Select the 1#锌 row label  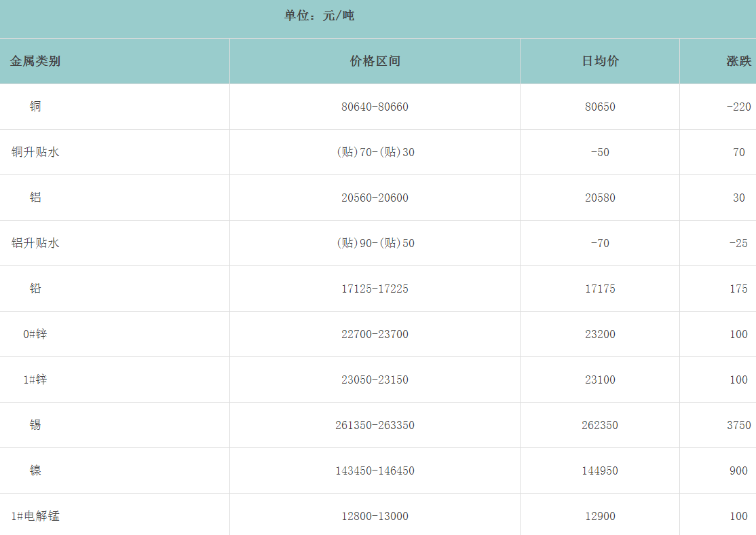tap(35, 380)
